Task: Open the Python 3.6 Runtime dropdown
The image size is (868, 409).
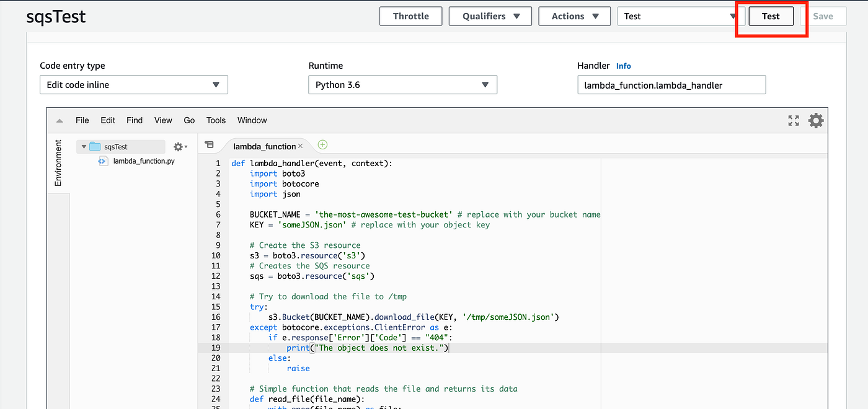Action: pos(402,85)
